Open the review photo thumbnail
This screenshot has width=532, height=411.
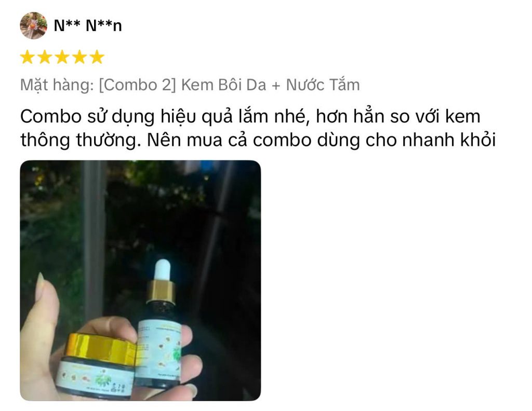click(x=140, y=281)
